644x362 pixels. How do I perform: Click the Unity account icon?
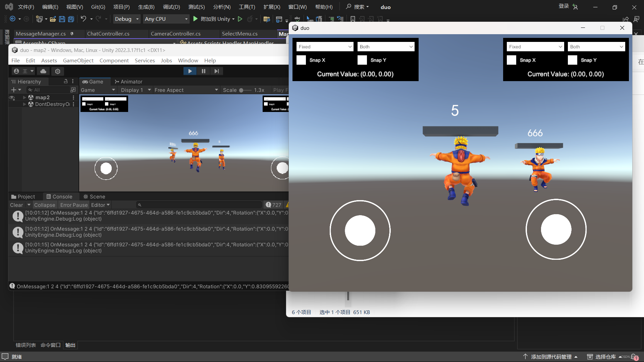pos(16,71)
